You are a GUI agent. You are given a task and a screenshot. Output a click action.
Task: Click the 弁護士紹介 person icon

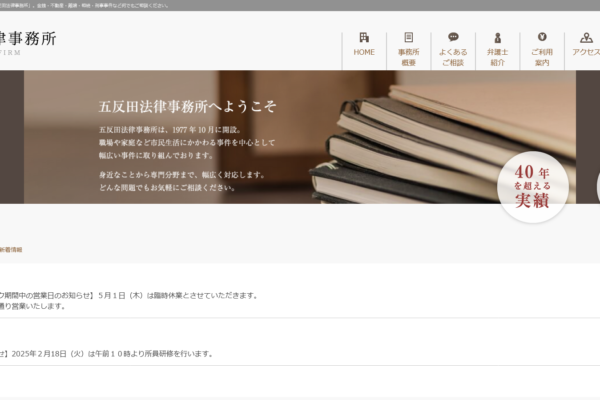(x=497, y=38)
